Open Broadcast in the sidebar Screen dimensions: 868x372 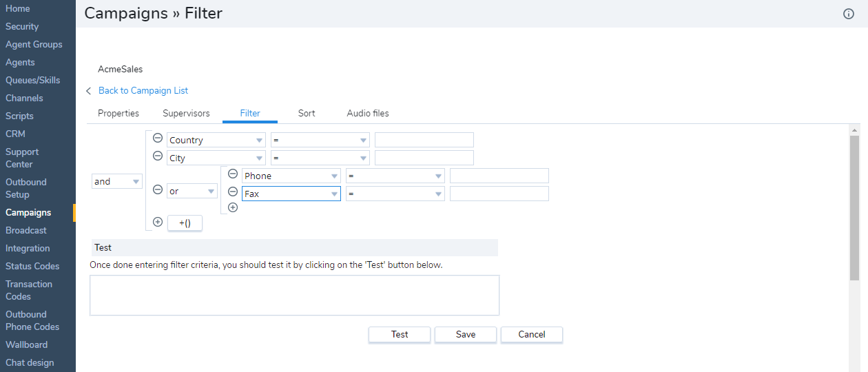(26, 230)
